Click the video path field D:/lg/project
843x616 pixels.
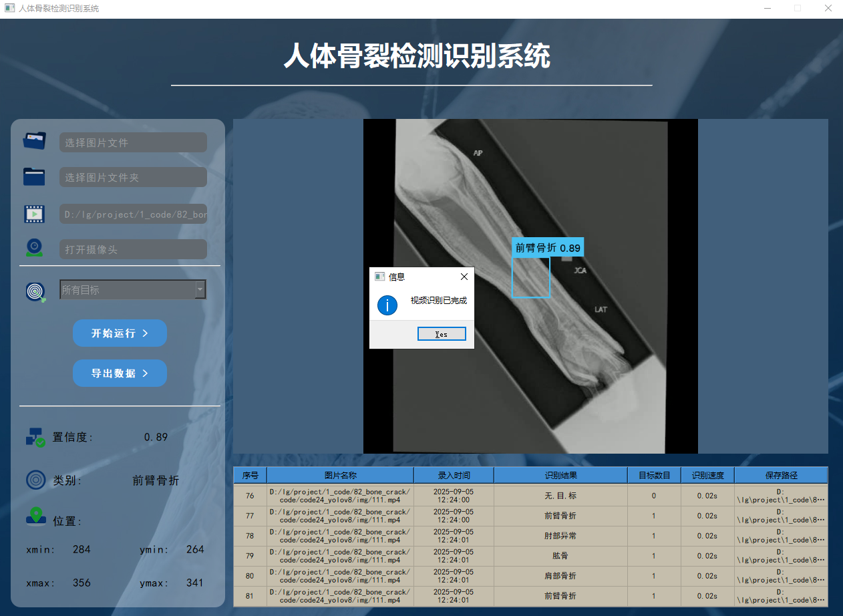[134, 214]
